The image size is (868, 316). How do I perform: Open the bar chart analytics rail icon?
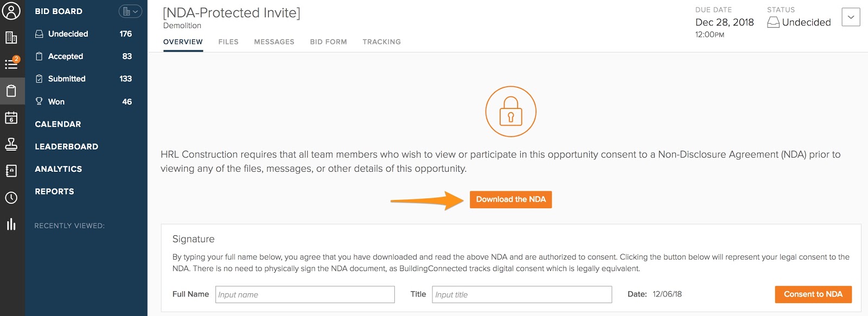tap(11, 224)
